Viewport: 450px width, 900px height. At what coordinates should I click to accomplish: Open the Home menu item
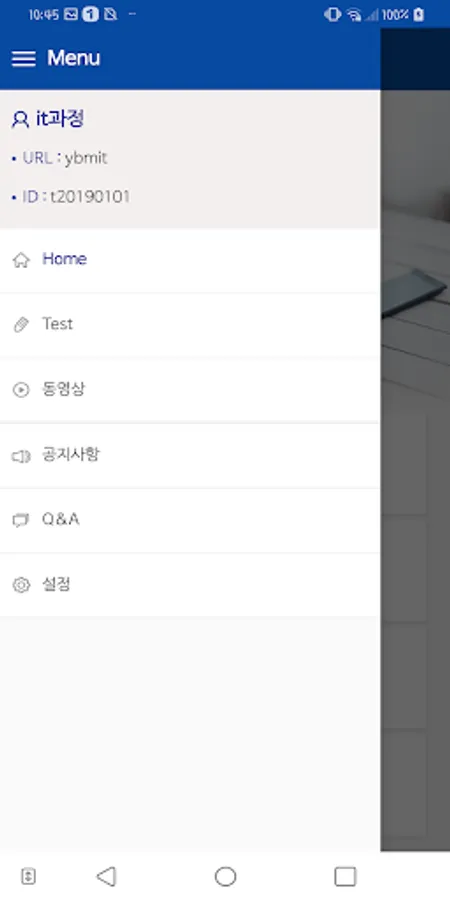click(189, 260)
